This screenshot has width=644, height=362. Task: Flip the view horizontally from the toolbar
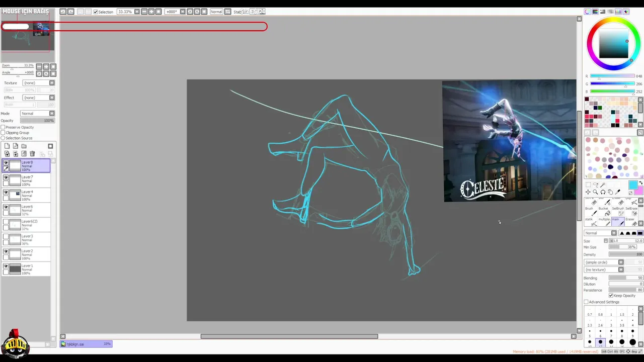[x=228, y=12]
